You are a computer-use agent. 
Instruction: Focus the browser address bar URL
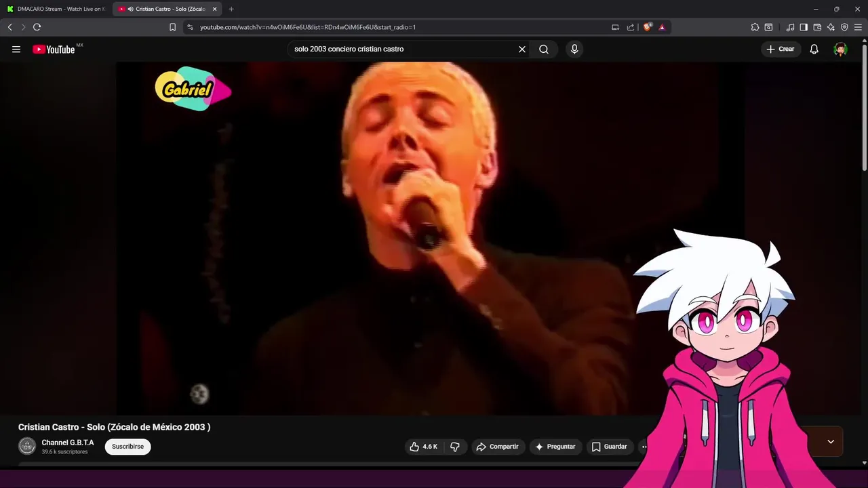point(307,27)
